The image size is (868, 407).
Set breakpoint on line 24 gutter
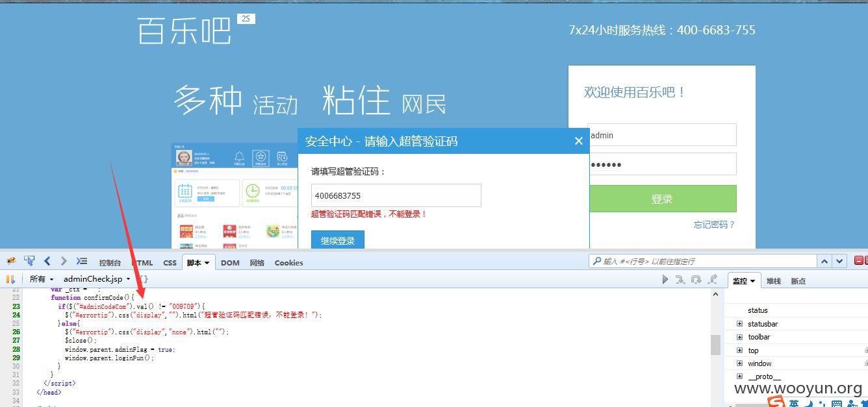(16, 315)
